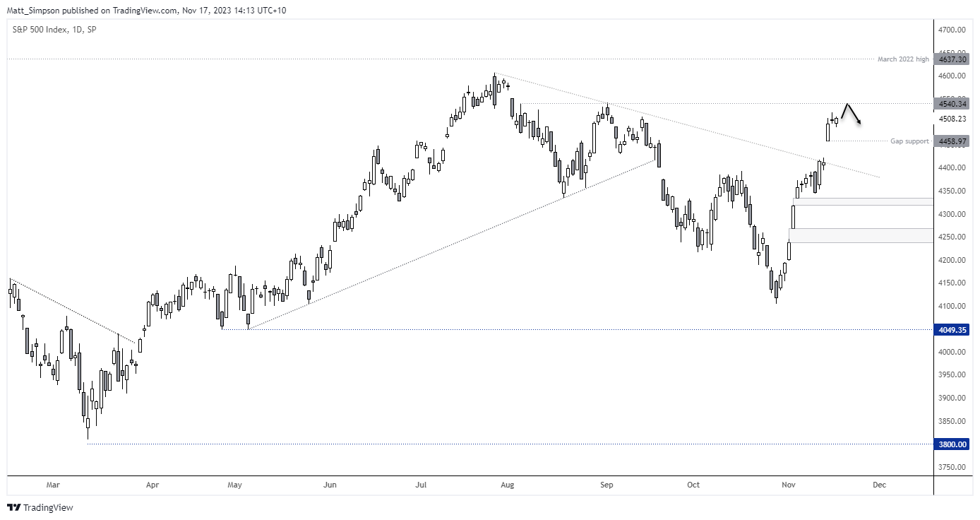Image resolution: width=980 pixels, height=520 pixels.
Task: Click the Gap support text annotation
Action: point(909,141)
